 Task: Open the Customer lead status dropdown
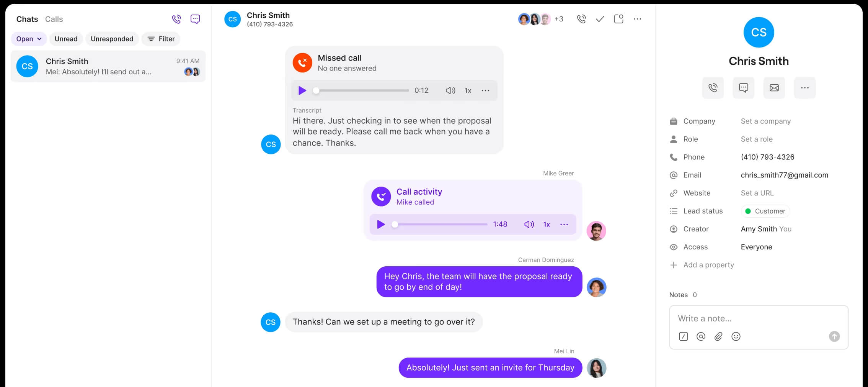click(x=765, y=211)
